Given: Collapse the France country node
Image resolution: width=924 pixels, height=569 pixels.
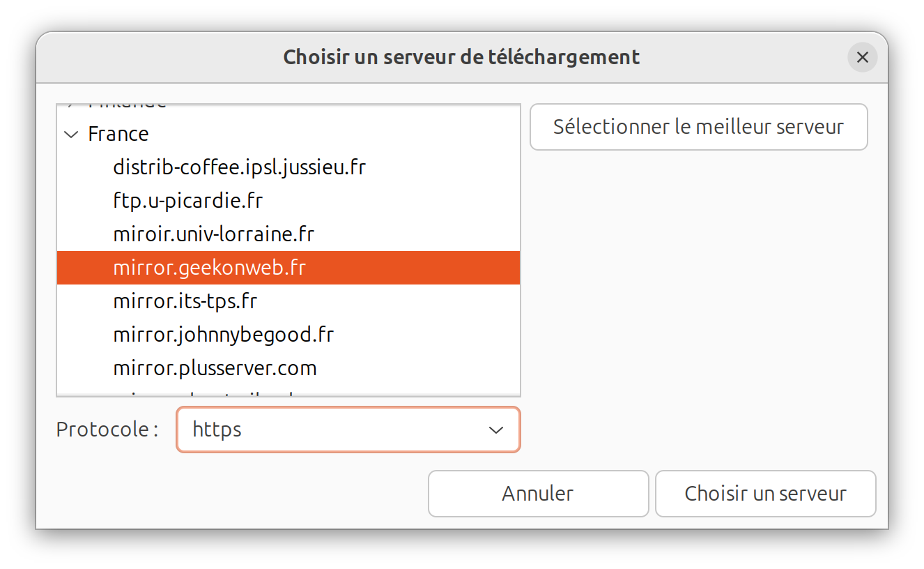Looking at the screenshot, I should click(71, 134).
